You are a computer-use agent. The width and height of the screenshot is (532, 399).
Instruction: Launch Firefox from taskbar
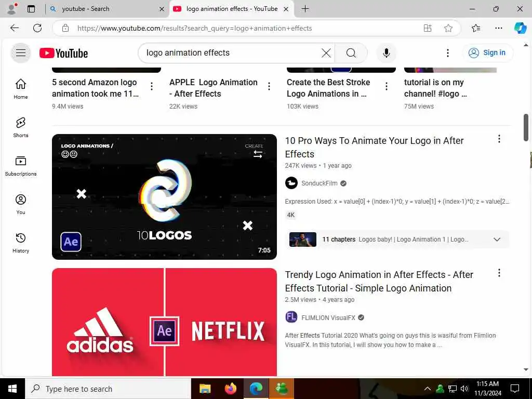pos(231,389)
